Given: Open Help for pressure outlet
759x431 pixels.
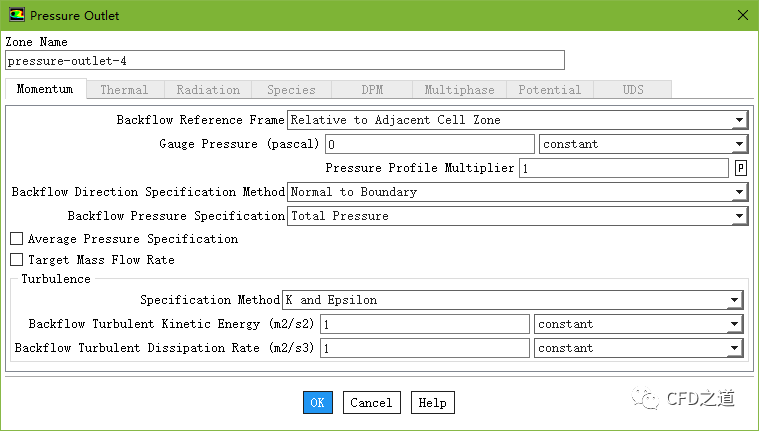Looking at the screenshot, I should (x=432, y=402).
